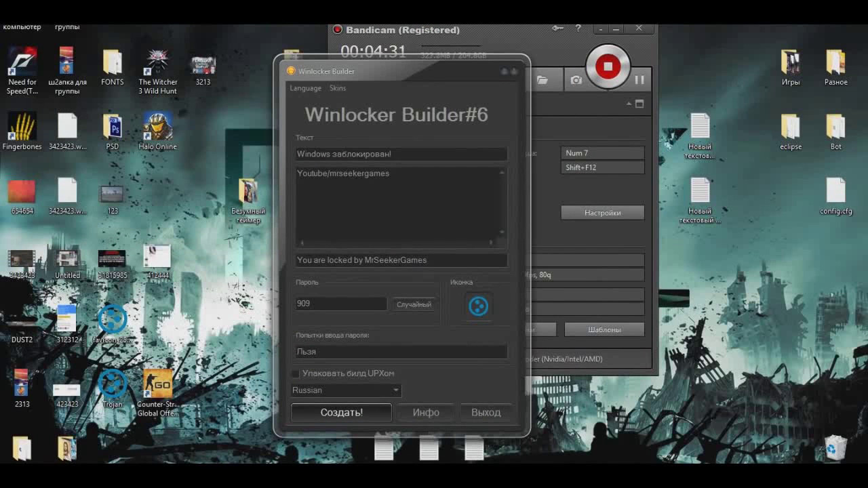Click the 'Windows заблокирован!' text field
Image resolution: width=868 pixels, height=488 pixels.
[401, 154]
